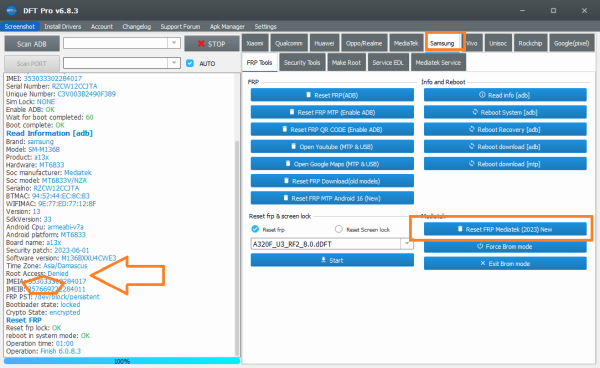This screenshot has width=600, height=368.
Task: Click the DFT Pro app logo icon
Action: pos(12,10)
